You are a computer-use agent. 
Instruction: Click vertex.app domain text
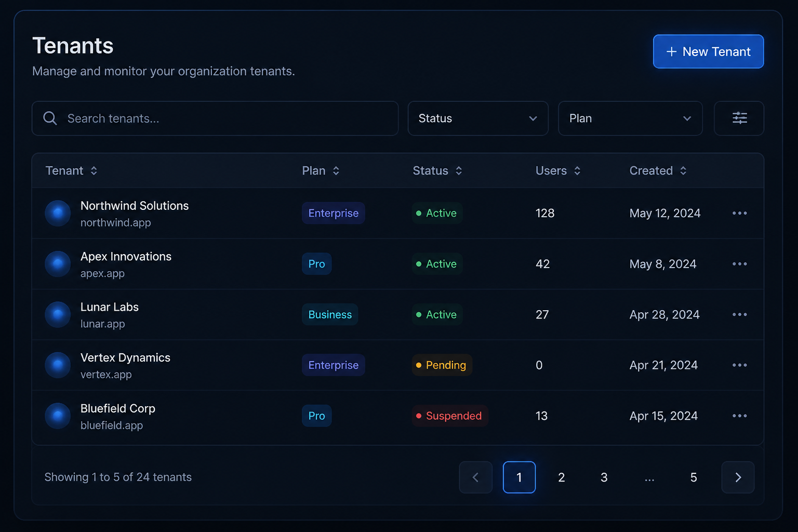pyautogui.click(x=106, y=374)
